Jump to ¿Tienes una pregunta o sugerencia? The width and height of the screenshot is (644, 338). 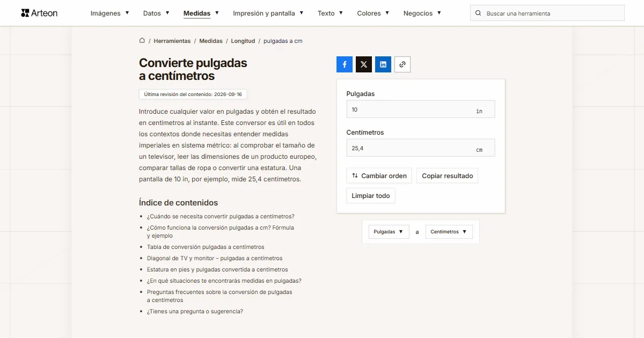tap(195, 311)
